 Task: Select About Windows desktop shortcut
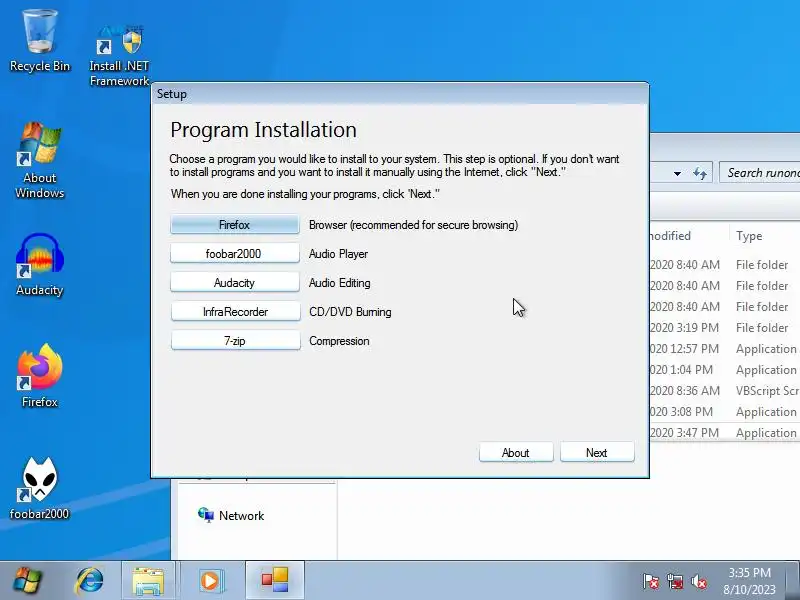40,160
